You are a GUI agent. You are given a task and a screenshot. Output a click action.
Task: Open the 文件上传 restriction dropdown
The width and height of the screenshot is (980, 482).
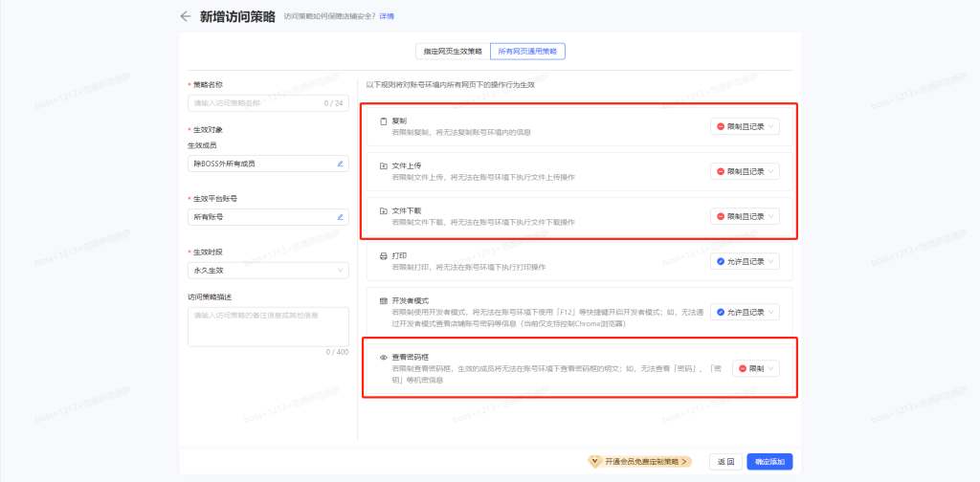pyautogui.click(x=745, y=171)
